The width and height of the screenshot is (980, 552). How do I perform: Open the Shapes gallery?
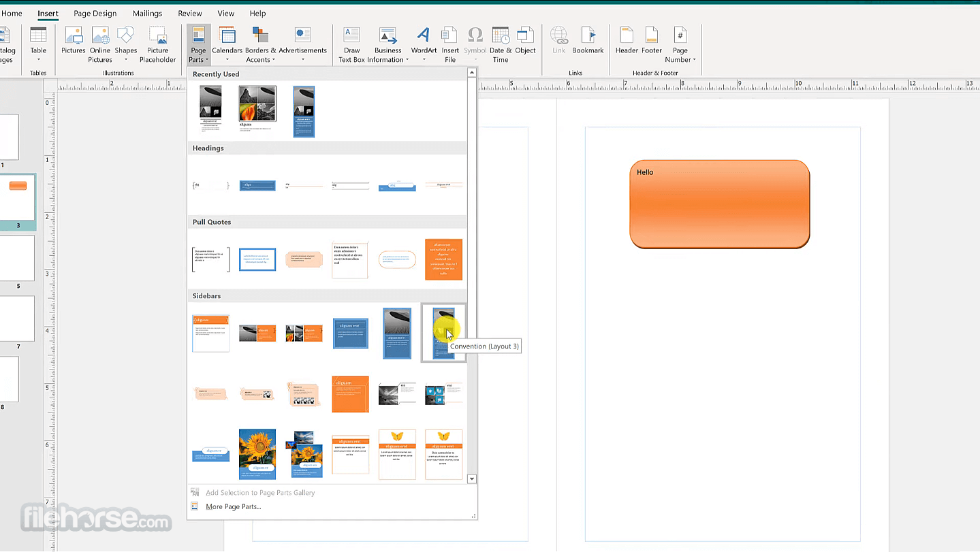pos(126,45)
